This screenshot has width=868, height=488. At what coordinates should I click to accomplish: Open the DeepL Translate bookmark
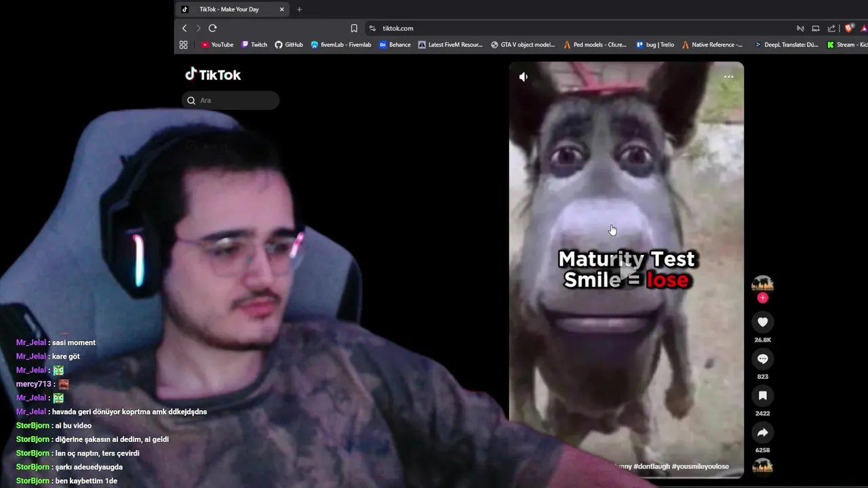[x=787, y=45]
